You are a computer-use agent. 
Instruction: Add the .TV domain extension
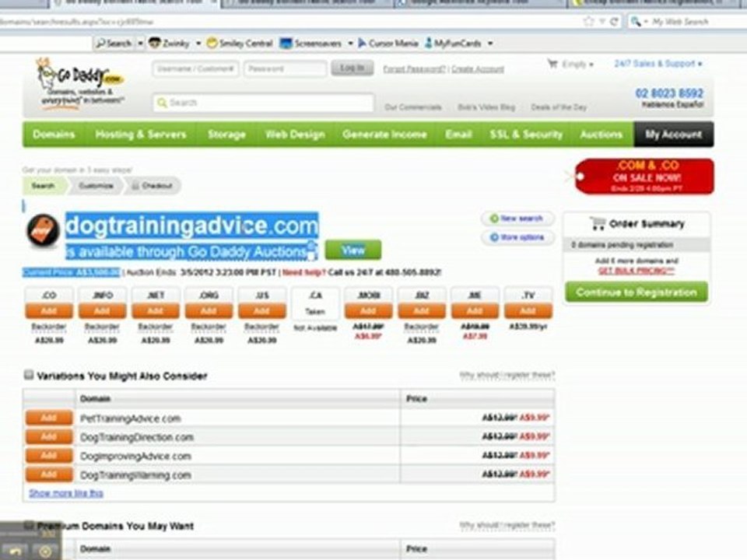[528, 311]
